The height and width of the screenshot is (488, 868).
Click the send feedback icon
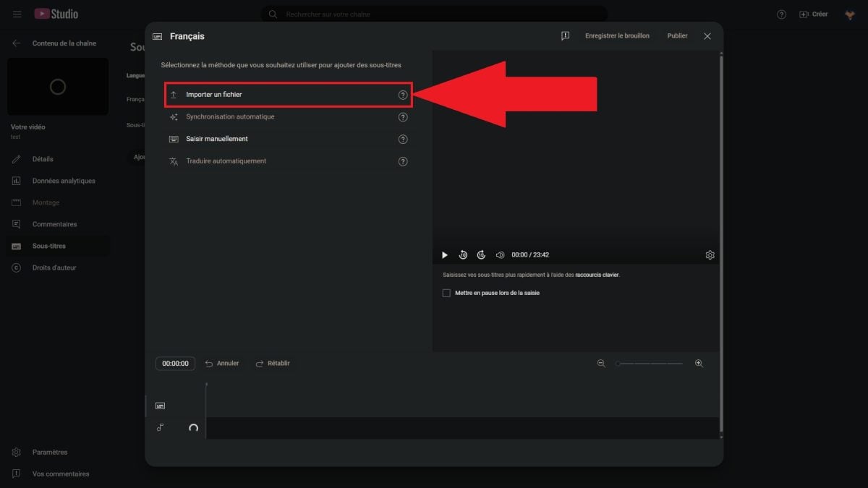pos(565,36)
